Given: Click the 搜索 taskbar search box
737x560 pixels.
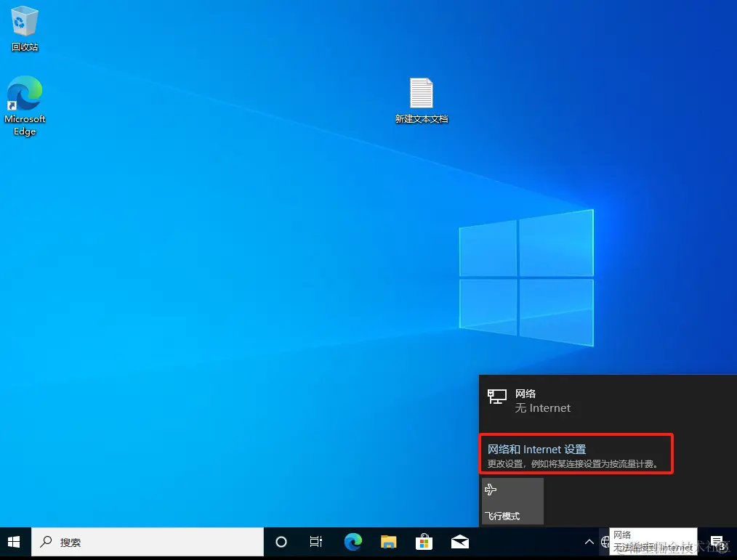Looking at the screenshot, I should (x=148, y=542).
